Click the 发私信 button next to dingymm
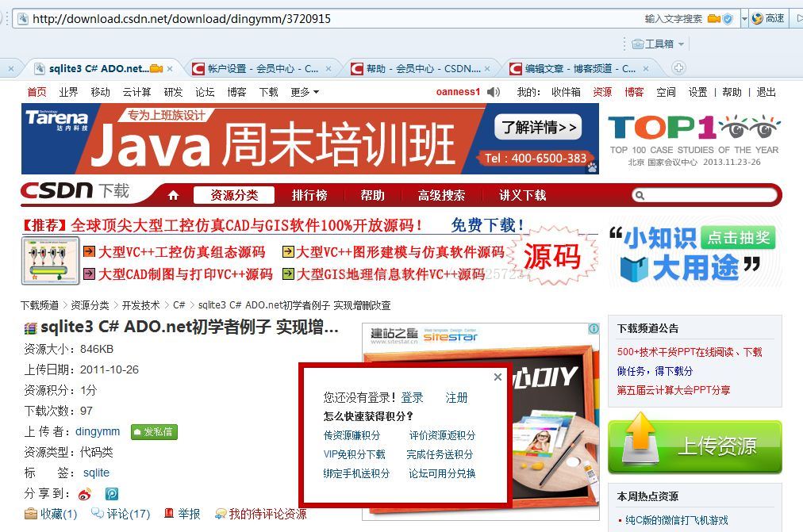 click(x=154, y=432)
